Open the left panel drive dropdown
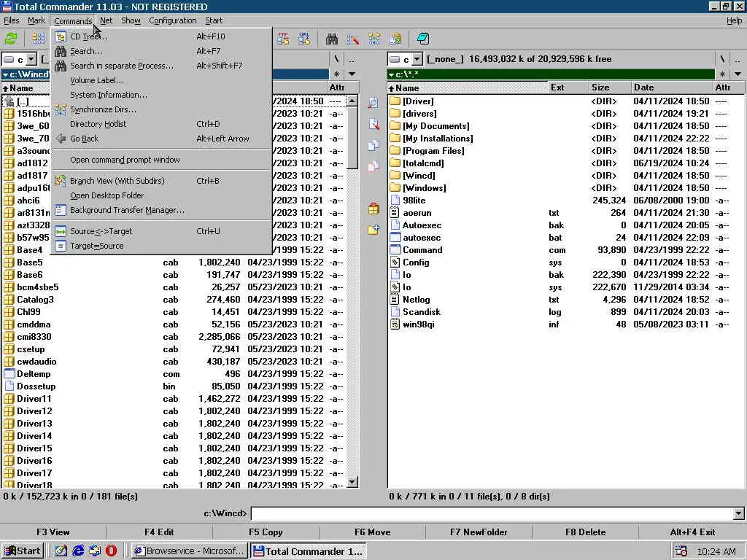Viewport: 747px width, 560px height. coord(31,60)
